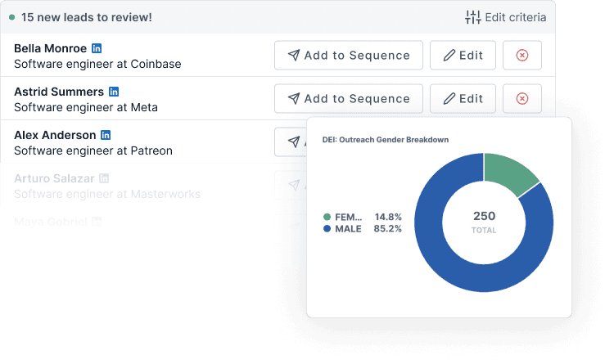Edit Bella Monroe's lead entry

click(x=463, y=56)
